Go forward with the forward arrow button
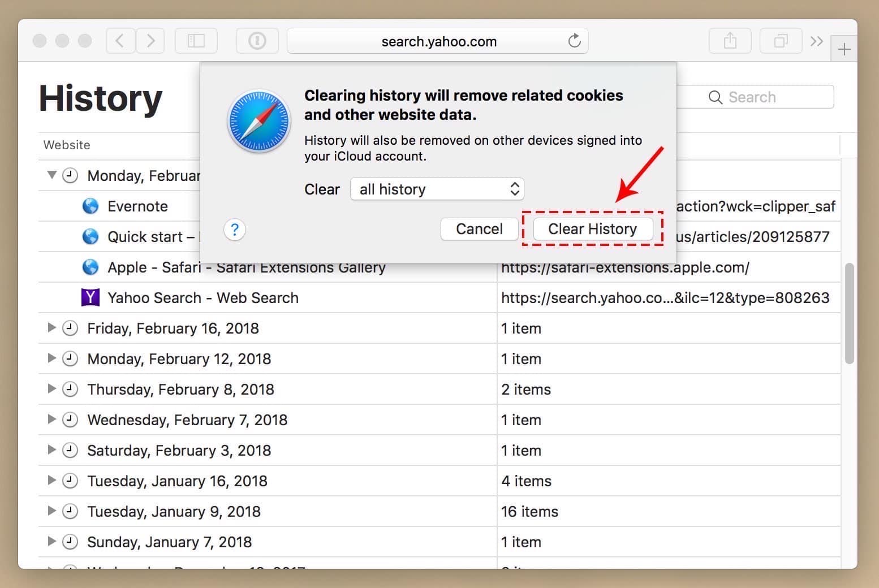The height and width of the screenshot is (588, 879). click(x=150, y=41)
